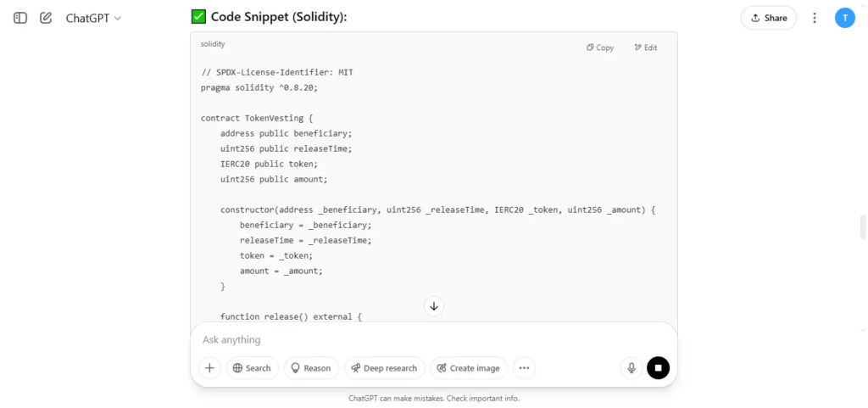Click the ChatGPT title text

[87, 18]
